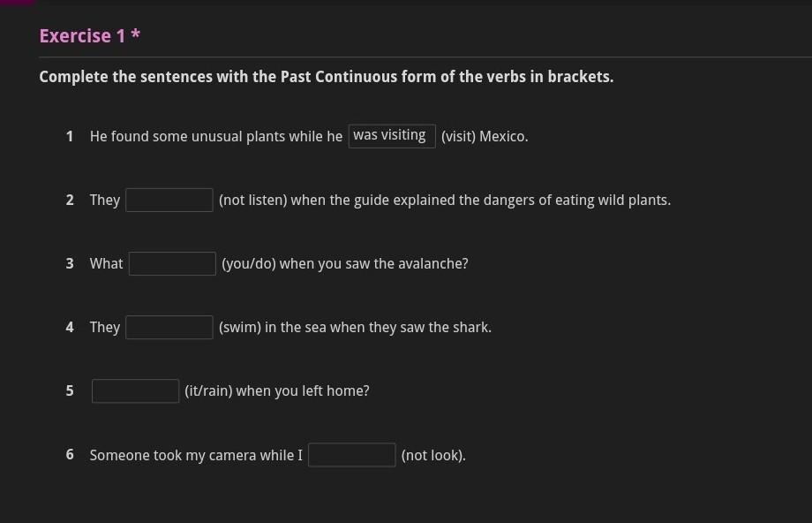Click the sentence number 6 label
The width and height of the screenshot is (812, 523).
pos(70,455)
